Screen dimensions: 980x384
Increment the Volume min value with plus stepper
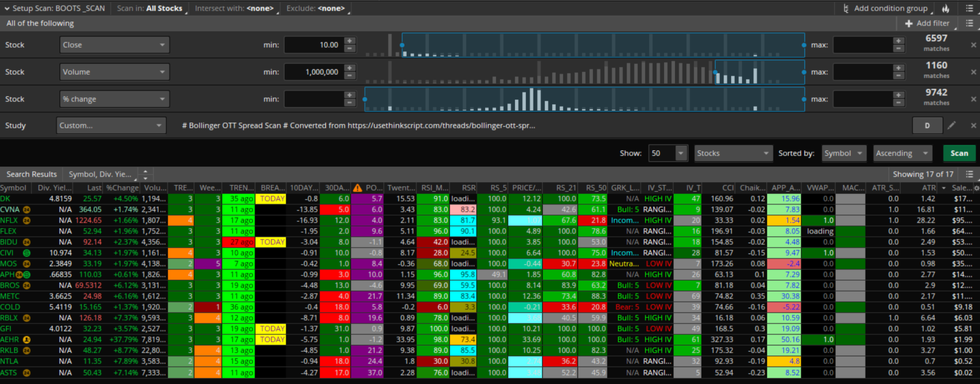point(350,68)
